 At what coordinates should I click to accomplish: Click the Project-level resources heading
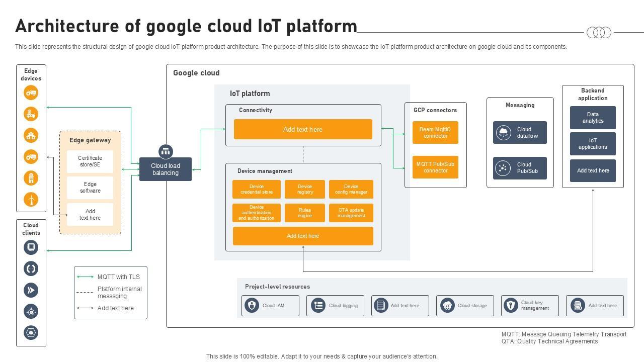[278, 287]
